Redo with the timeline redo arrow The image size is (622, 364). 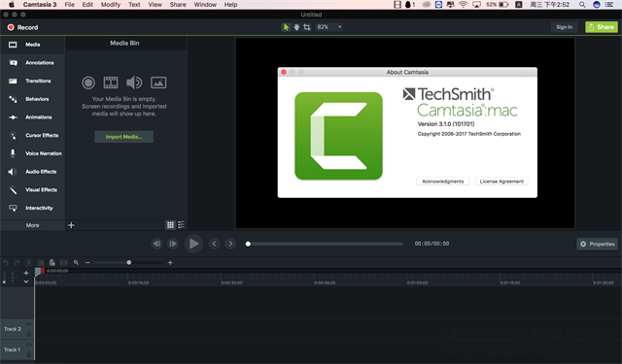(x=17, y=263)
